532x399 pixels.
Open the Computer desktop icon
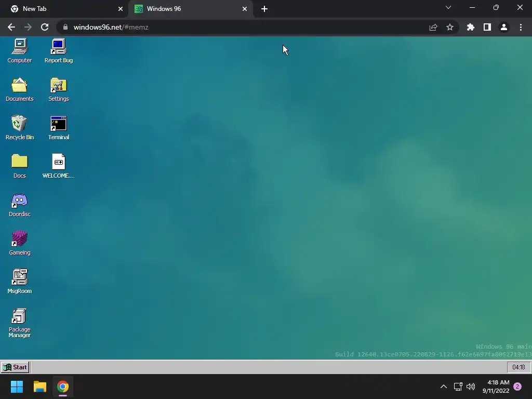20,51
